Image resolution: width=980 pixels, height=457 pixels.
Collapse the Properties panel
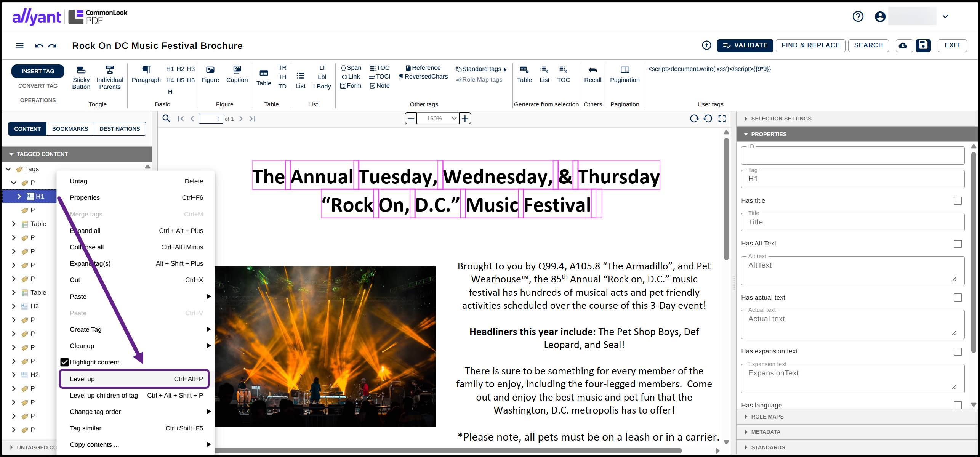[857, 134]
